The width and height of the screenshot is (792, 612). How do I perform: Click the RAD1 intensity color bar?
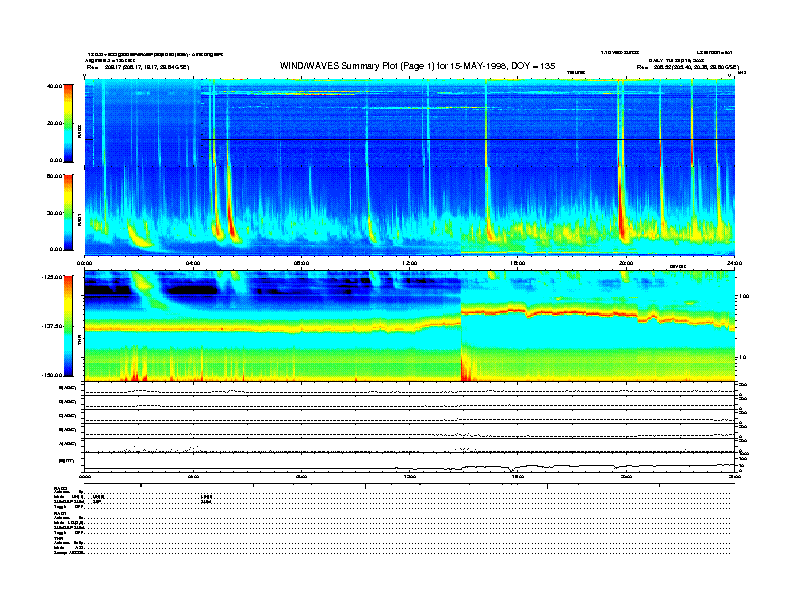68,213
